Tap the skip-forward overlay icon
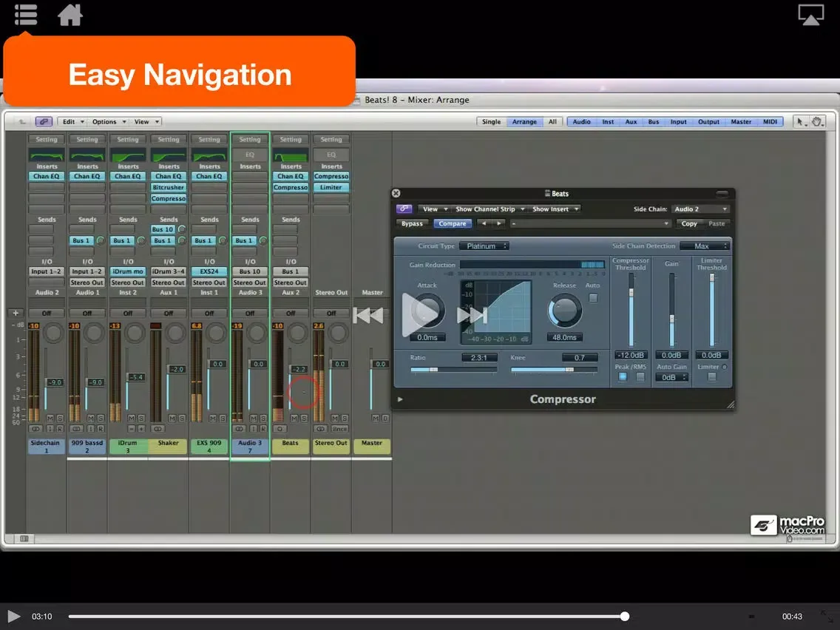840x630 pixels. click(472, 316)
